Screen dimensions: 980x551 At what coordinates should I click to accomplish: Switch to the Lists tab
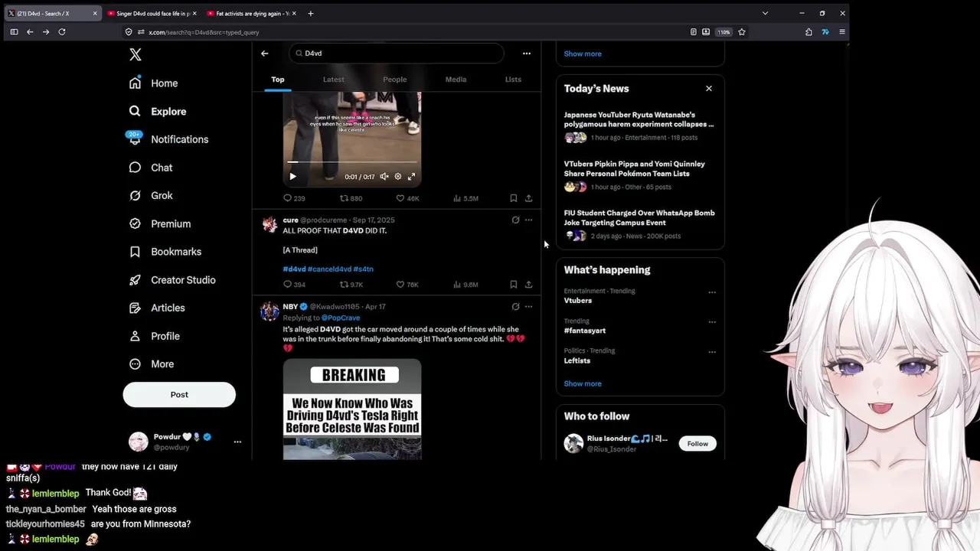513,80
